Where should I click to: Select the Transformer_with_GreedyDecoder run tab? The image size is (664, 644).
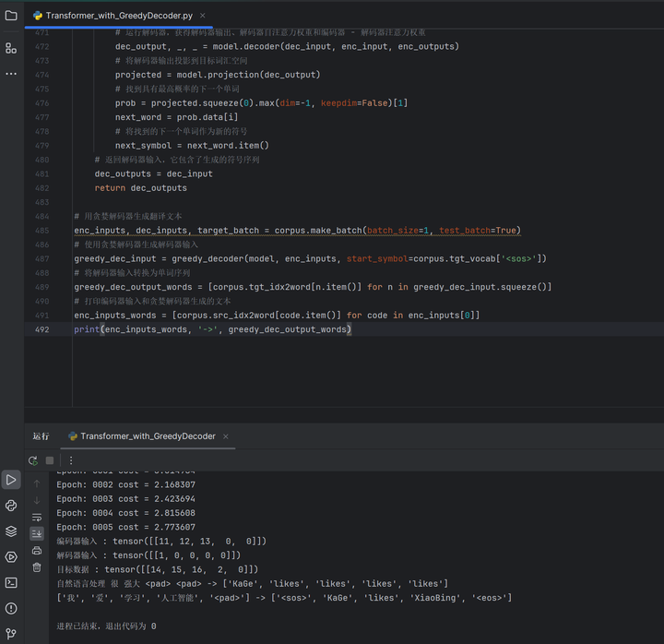tap(148, 436)
